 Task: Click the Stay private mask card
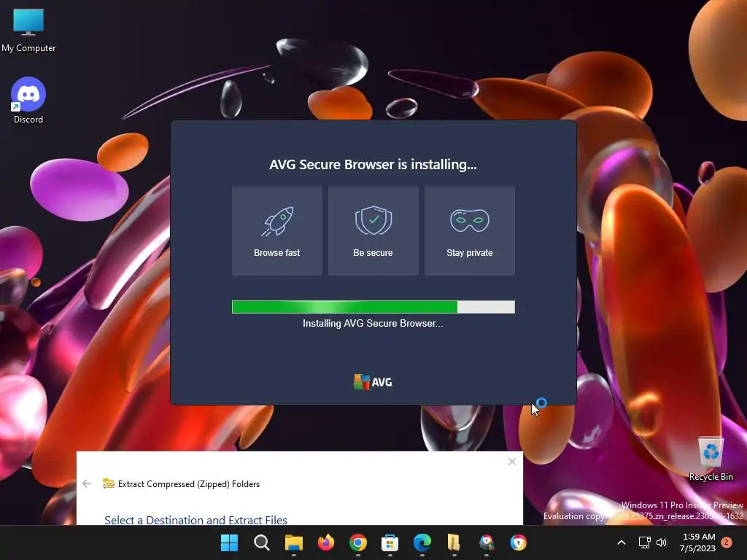click(x=469, y=231)
